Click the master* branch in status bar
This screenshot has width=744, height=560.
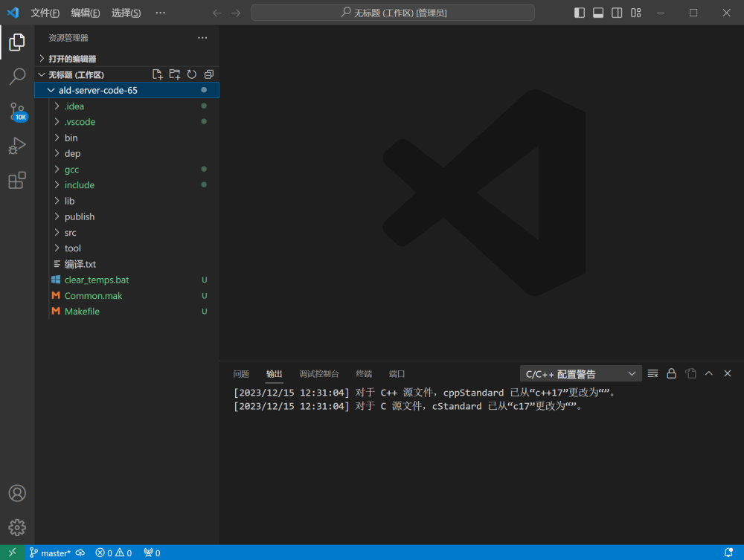click(x=51, y=553)
